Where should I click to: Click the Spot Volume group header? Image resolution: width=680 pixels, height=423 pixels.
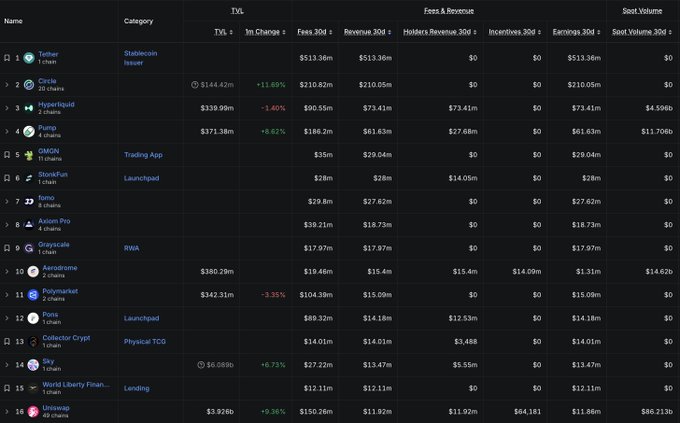642,11
